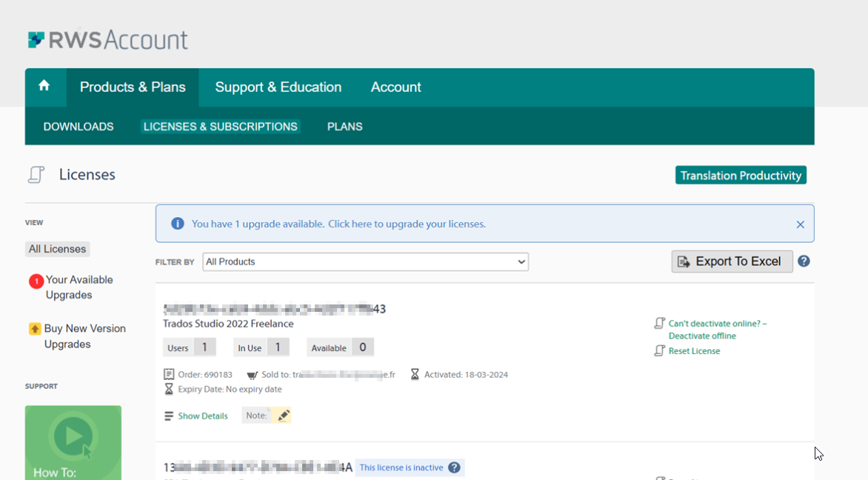Switch to the Downloads submenu
Image resolution: width=868 pixels, height=480 pixels.
coord(79,127)
